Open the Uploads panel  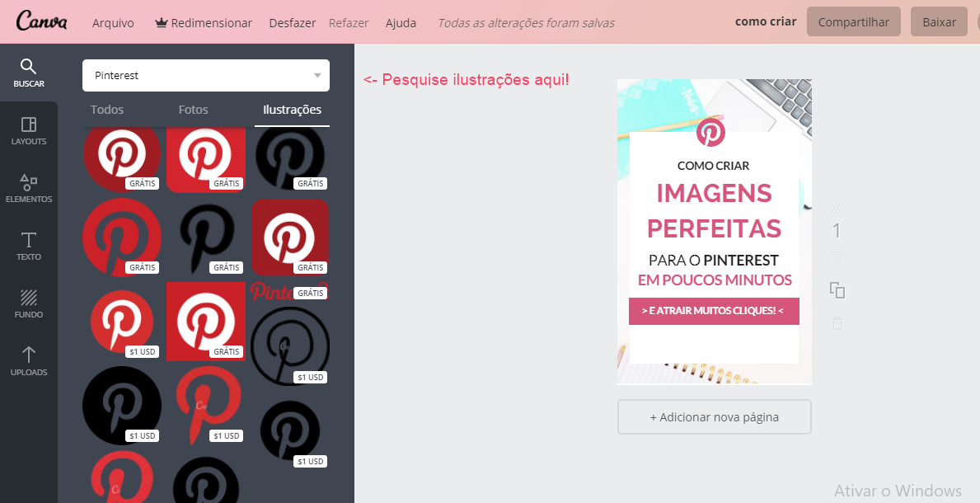[x=29, y=361]
